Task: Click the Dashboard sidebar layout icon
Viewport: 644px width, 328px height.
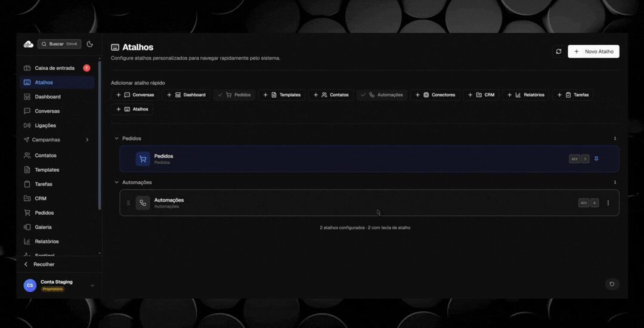Action: [x=27, y=97]
